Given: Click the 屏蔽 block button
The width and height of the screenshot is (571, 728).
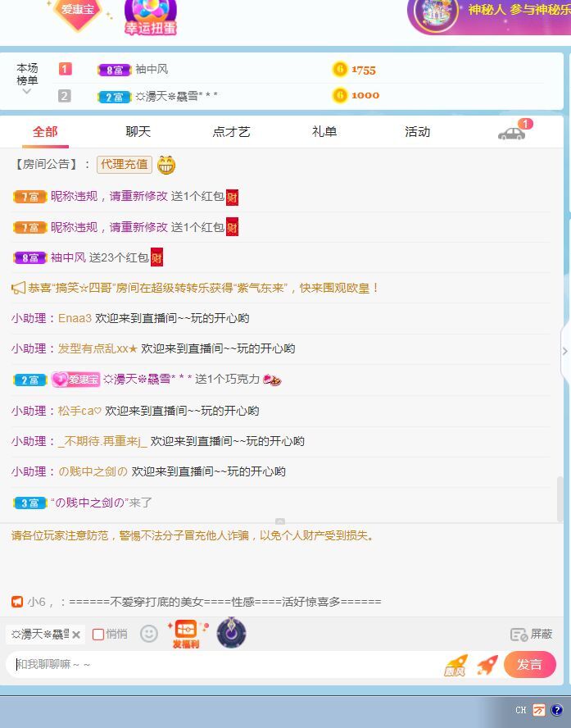Looking at the screenshot, I should pyautogui.click(x=531, y=635).
